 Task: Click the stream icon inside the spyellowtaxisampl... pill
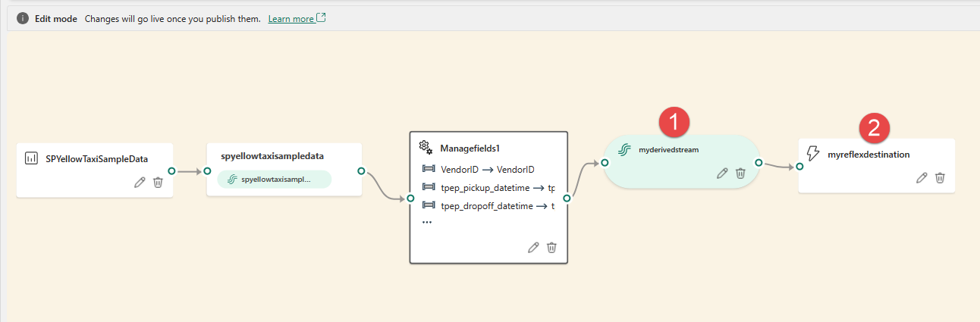tap(232, 180)
